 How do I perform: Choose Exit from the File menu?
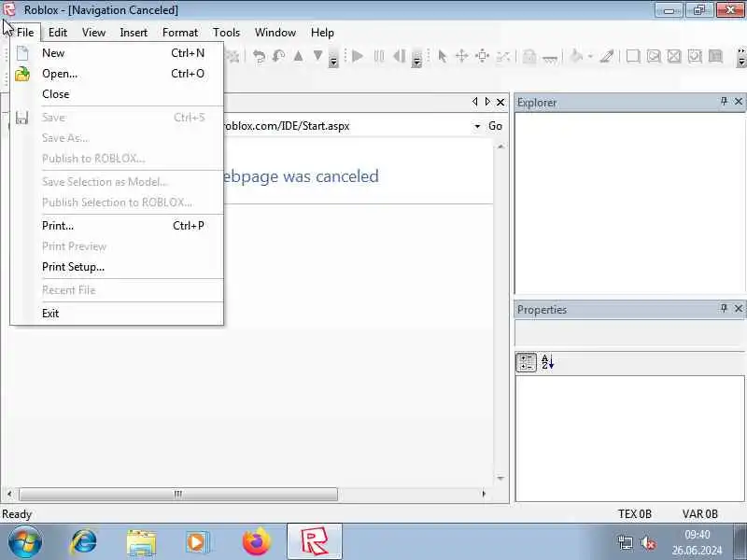(x=117, y=314)
